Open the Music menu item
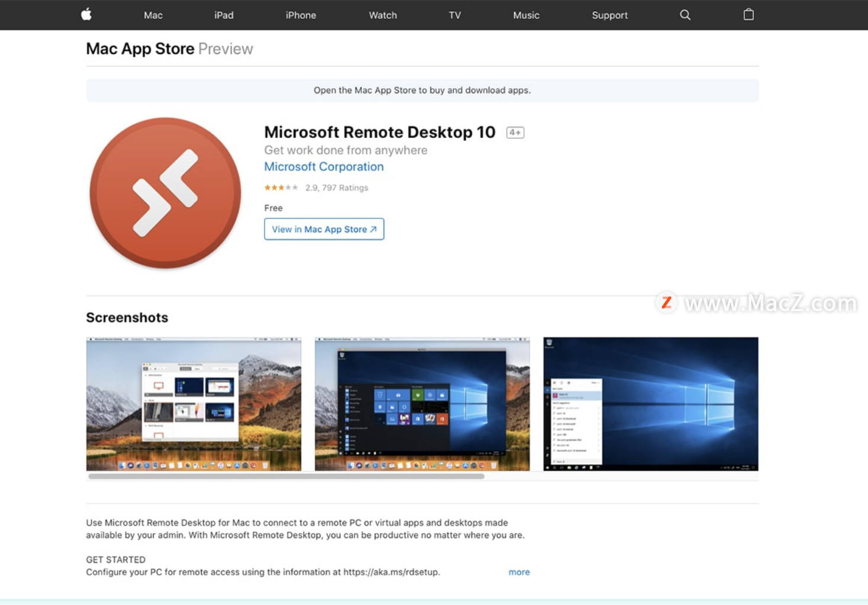 526,15
